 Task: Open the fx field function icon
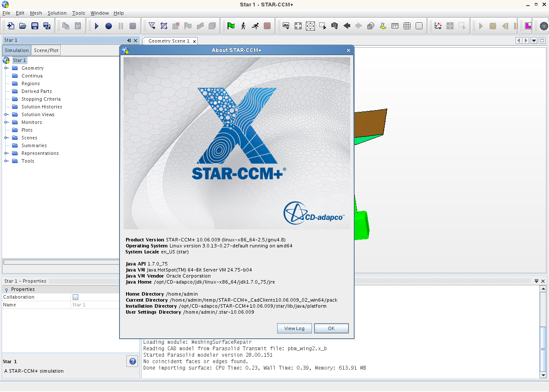pos(383,26)
